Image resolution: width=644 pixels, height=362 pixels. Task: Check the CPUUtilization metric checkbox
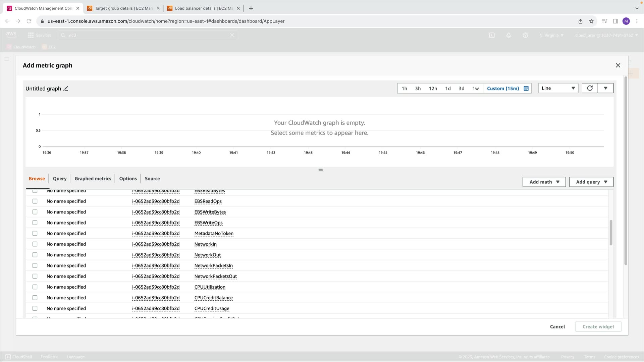coord(35,287)
